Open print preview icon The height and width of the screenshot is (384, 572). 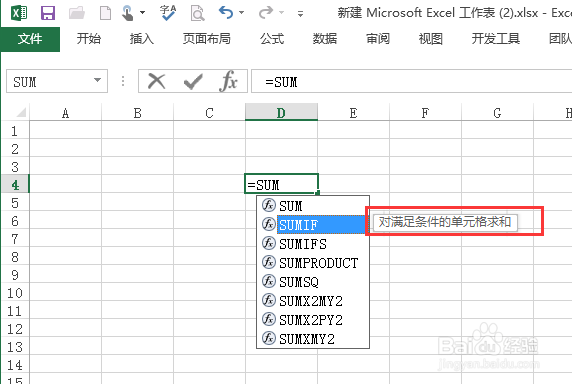(x=197, y=13)
